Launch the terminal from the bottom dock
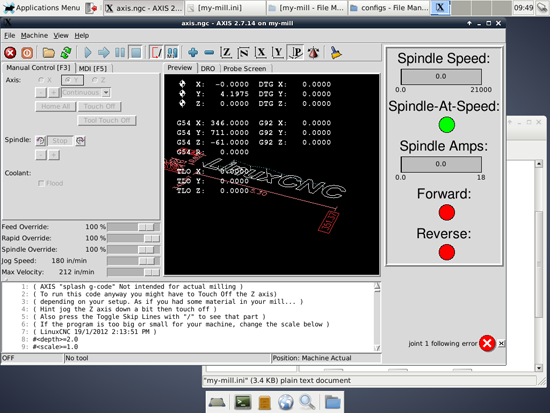 pyautogui.click(x=243, y=402)
